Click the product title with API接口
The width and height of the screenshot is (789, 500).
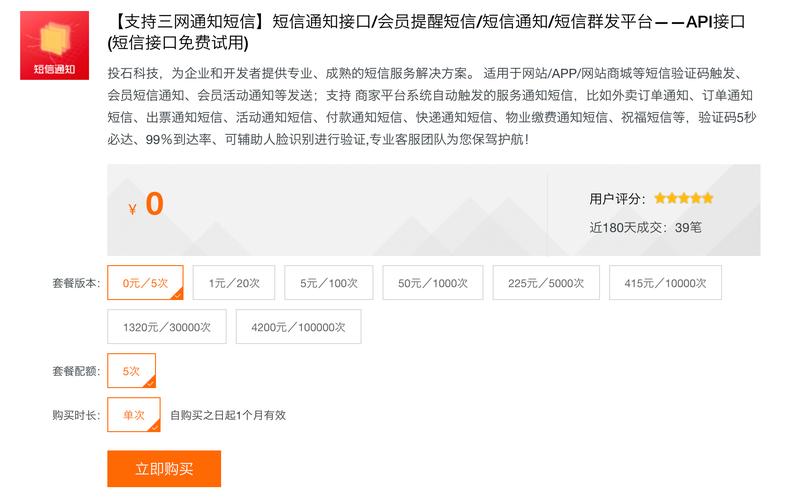point(426,32)
